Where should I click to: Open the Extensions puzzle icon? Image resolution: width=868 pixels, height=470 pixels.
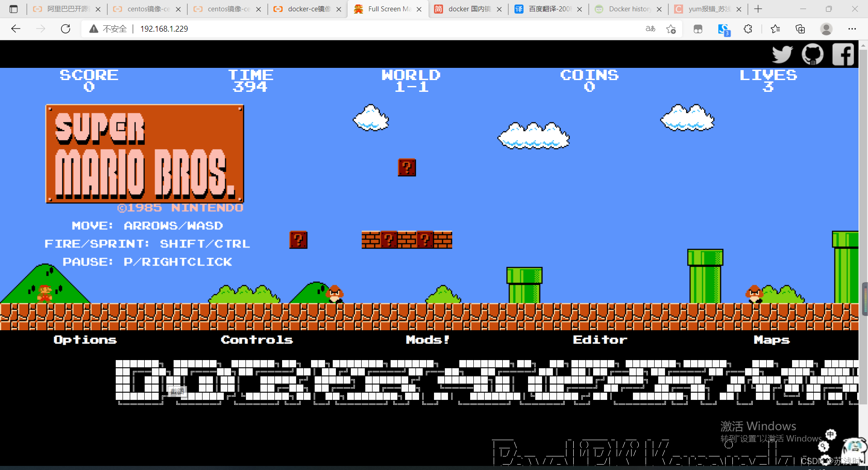(x=748, y=29)
